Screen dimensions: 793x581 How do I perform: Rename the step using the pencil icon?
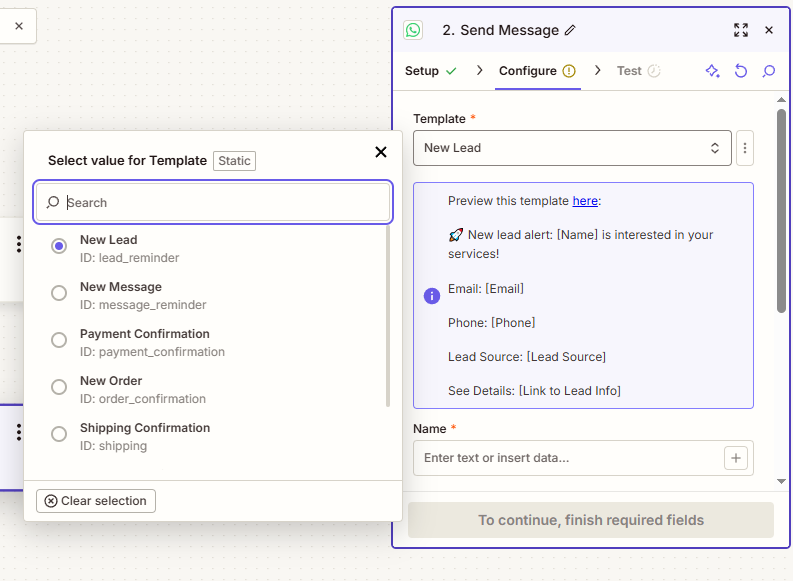[570, 30]
